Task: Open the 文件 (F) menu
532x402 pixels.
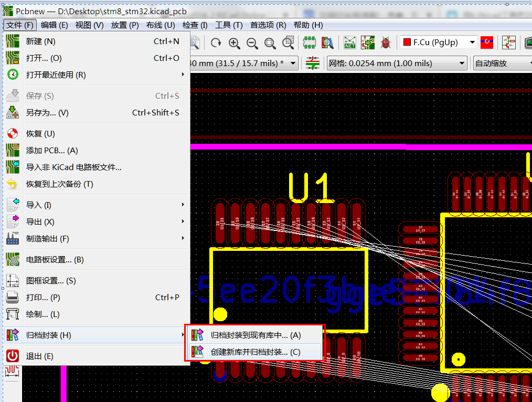Action: tap(20, 25)
